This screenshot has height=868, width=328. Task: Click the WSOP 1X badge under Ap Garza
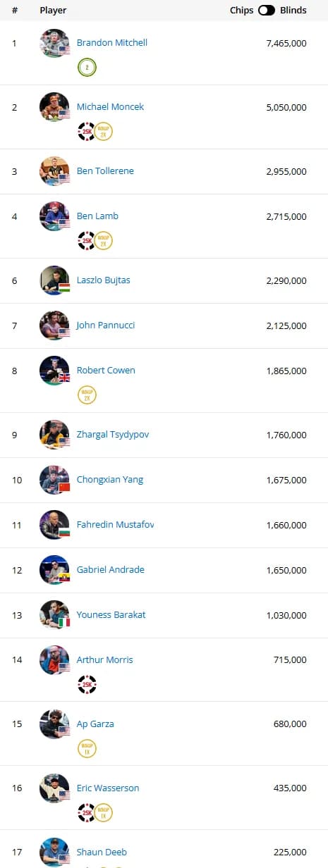87,748
